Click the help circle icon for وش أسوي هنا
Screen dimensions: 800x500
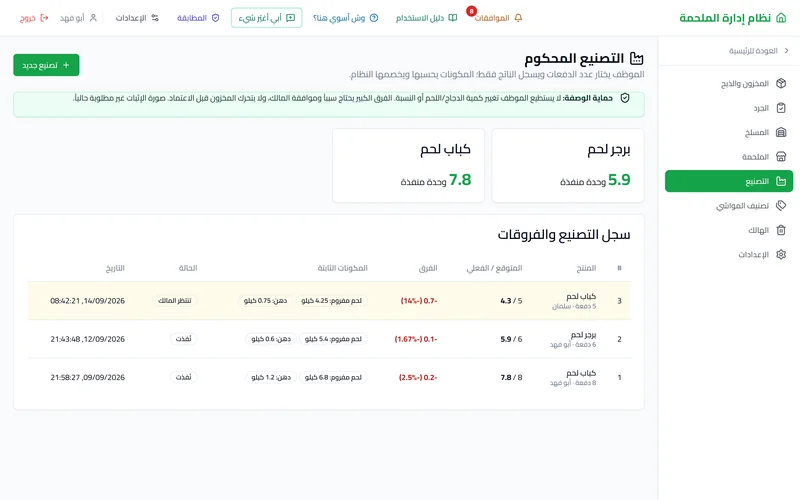pos(374,18)
